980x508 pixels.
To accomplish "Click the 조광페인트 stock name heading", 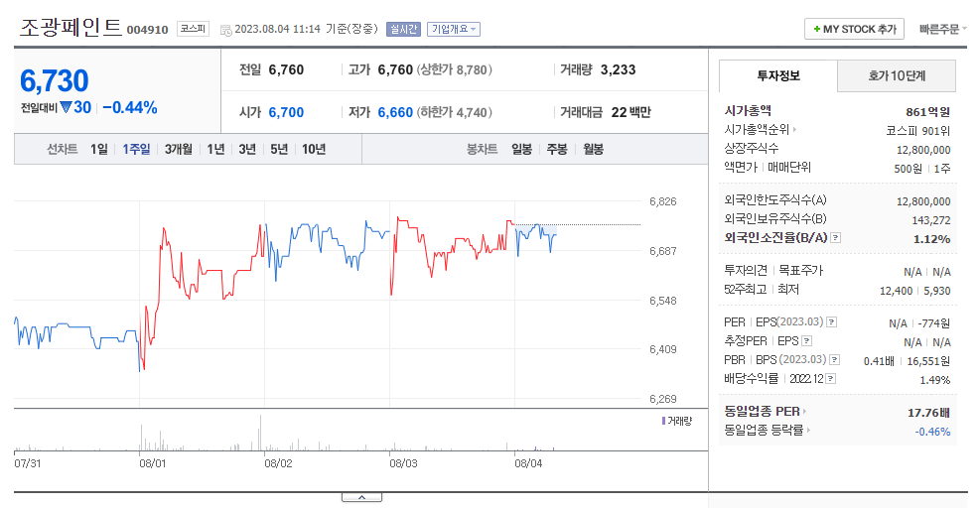I will coord(70,28).
